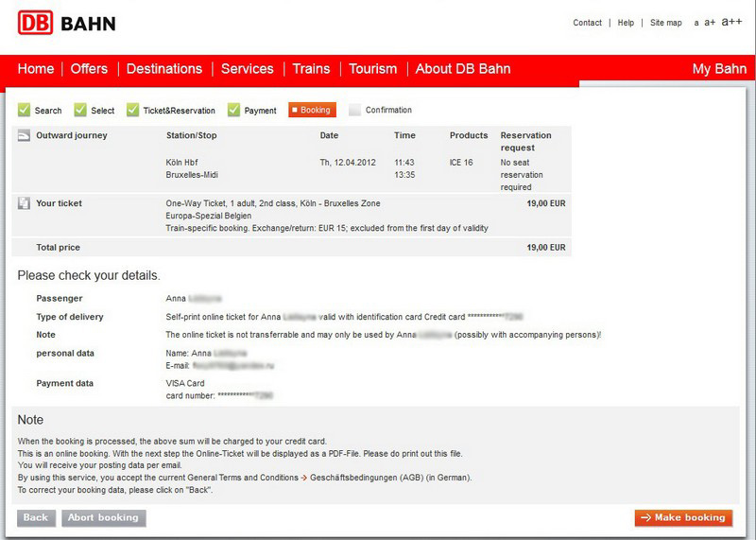This screenshot has width=756, height=540.
Task: Click the date Th, 12.04.2012
Action: [348, 163]
